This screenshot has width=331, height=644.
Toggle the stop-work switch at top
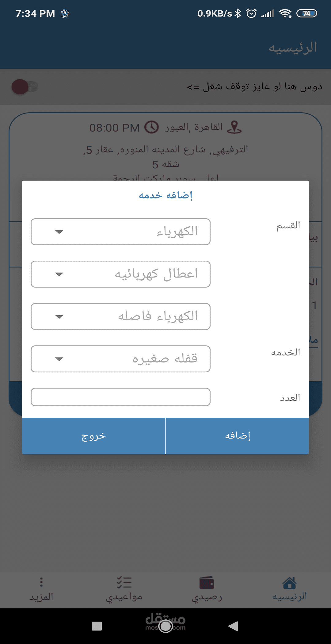click(x=25, y=87)
